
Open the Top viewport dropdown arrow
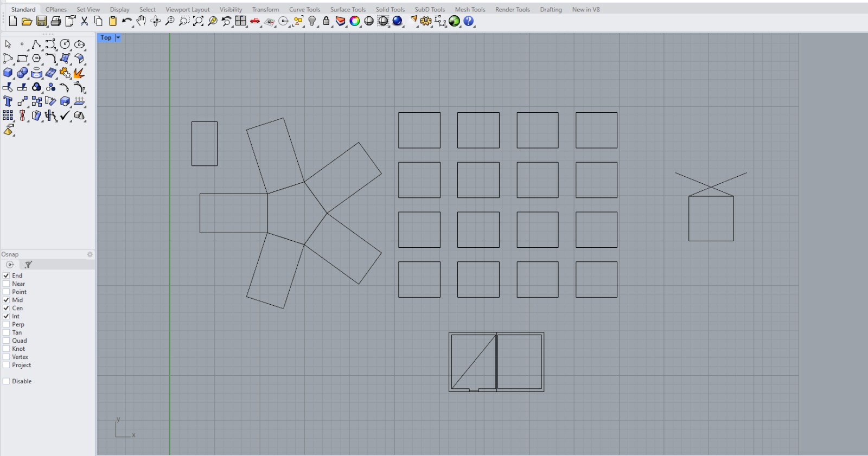[x=118, y=37]
